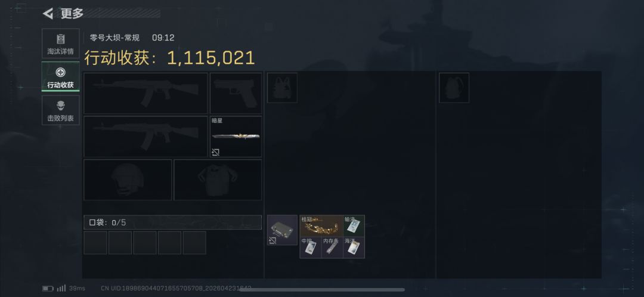Select the 内存条 item
This screenshot has width=644, height=297.
point(332,247)
